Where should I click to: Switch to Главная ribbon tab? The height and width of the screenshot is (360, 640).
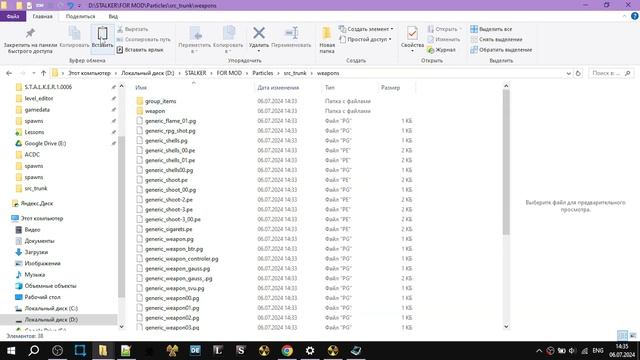pos(42,16)
